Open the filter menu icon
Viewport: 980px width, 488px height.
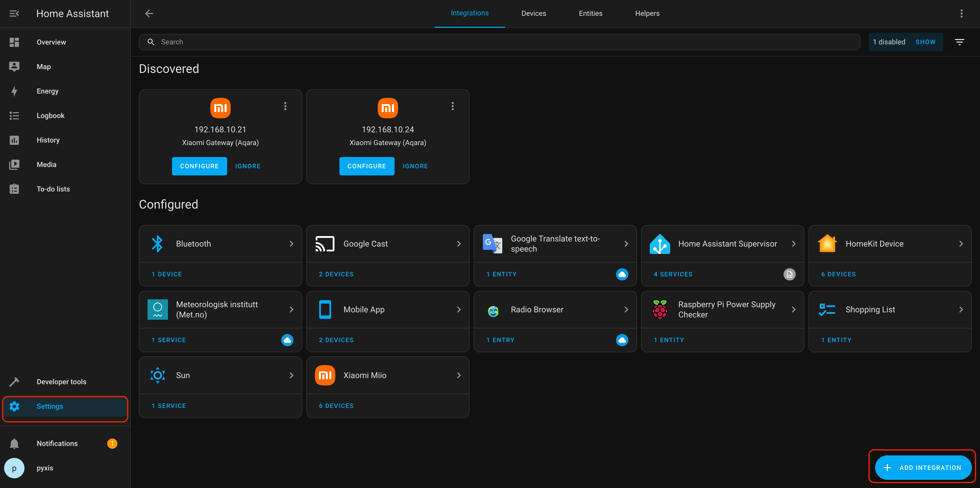(959, 42)
